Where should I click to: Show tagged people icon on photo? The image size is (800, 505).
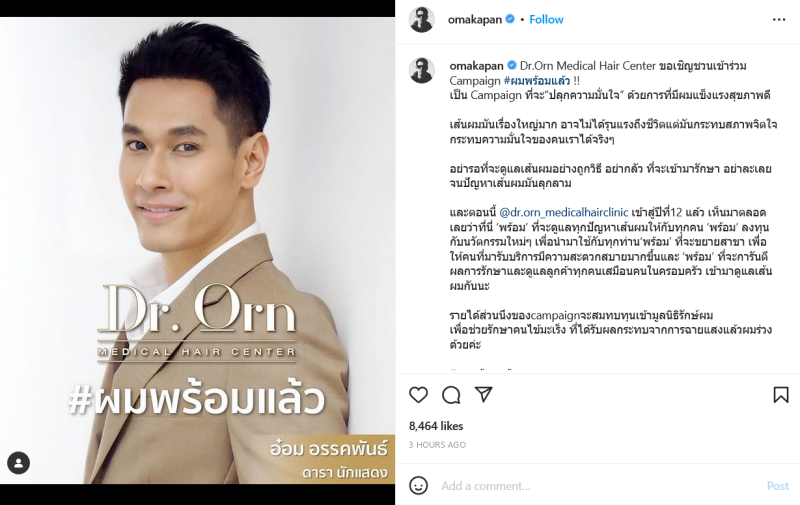18,463
